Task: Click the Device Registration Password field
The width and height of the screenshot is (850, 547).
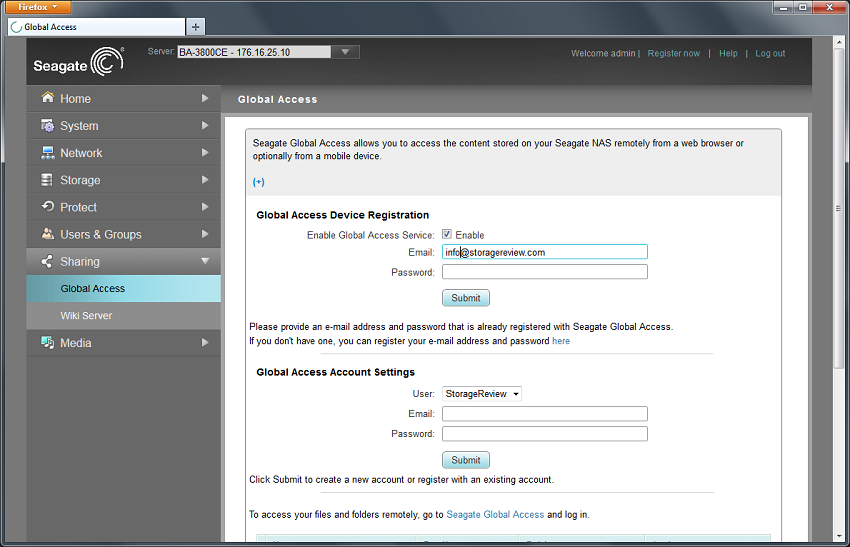Action: [545, 272]
